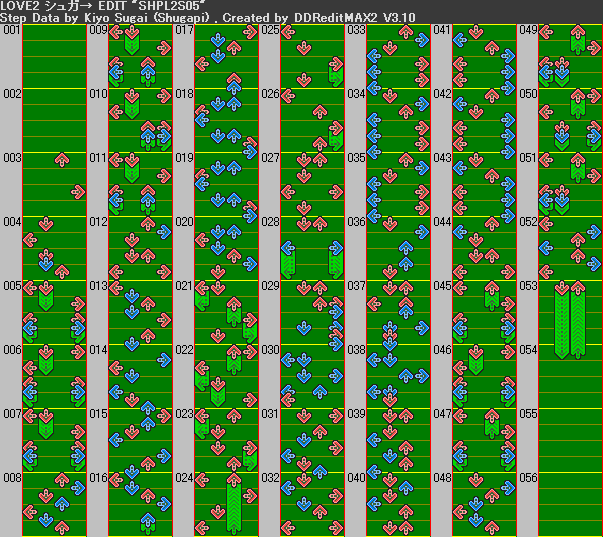Select the blue right arrow in measure 033

coord(422,40)
